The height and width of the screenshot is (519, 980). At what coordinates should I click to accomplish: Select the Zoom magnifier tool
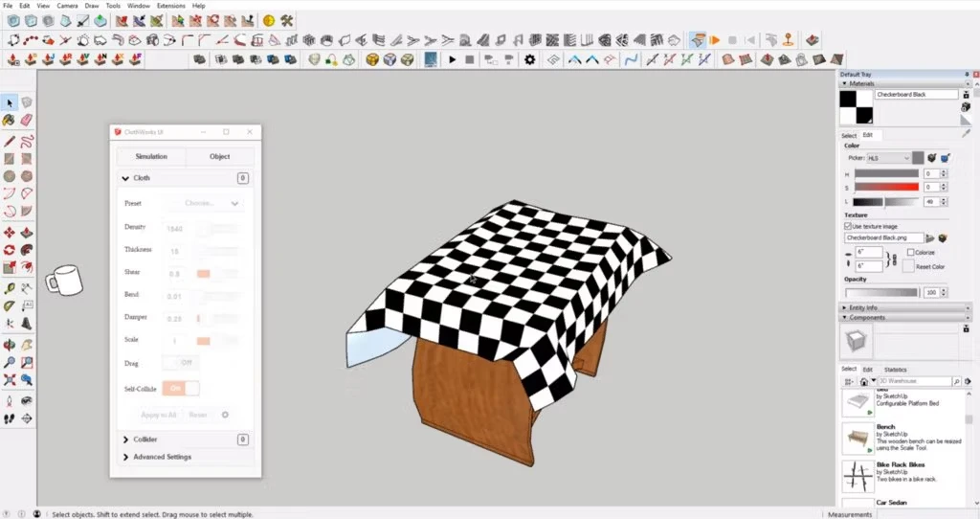pyautogui.click(x=10, y=363)
